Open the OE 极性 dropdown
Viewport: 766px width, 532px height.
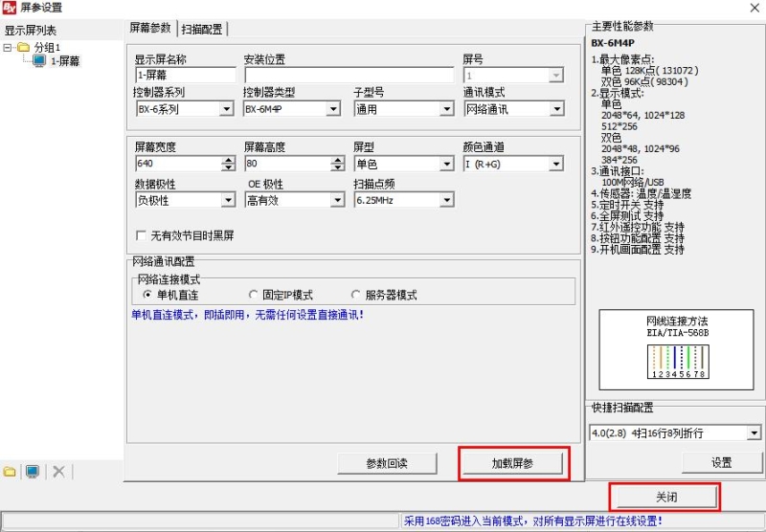point(337,200)
